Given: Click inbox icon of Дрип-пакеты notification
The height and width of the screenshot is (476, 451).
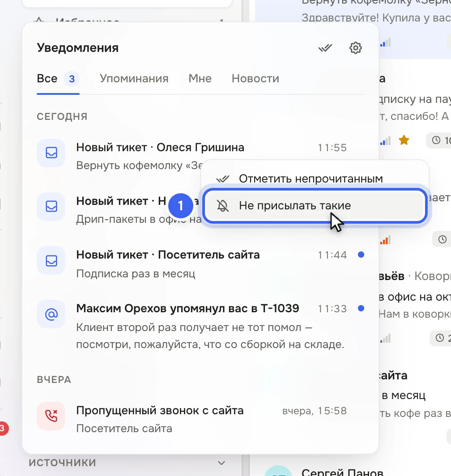Looking at the screenshot, I should pos(51,206).
